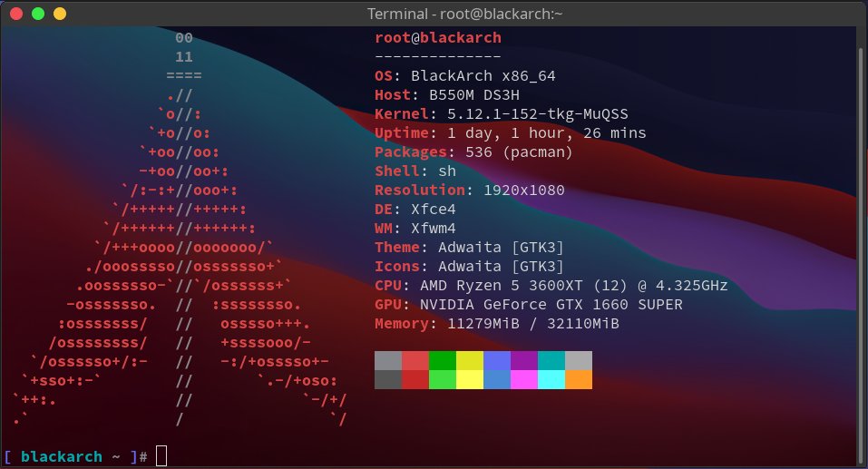The width and height of the screenshot is (868, 469).
Task: Click the terminal cursor at the prompt
Action: tap(161, 456)
